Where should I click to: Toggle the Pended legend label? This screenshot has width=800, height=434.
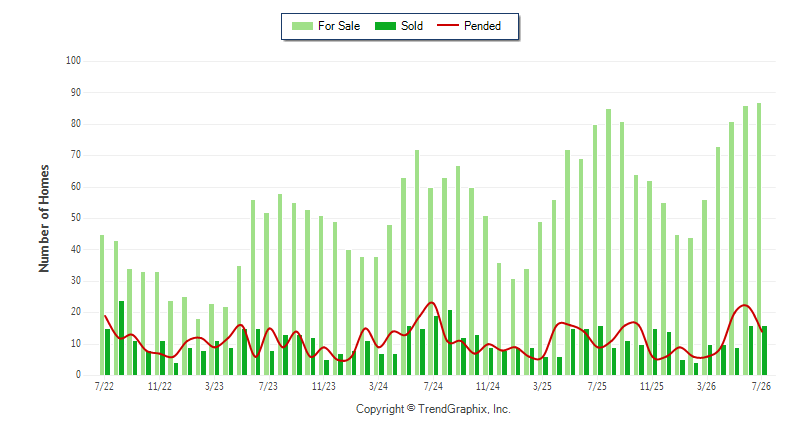point(482,26)
